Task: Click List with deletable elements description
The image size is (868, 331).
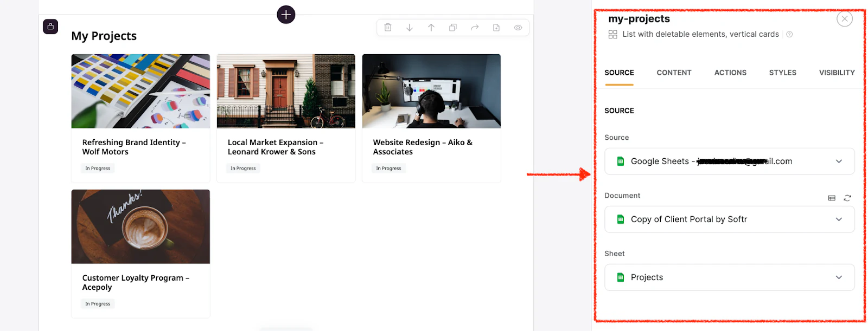Action: (x=700, y=34)
